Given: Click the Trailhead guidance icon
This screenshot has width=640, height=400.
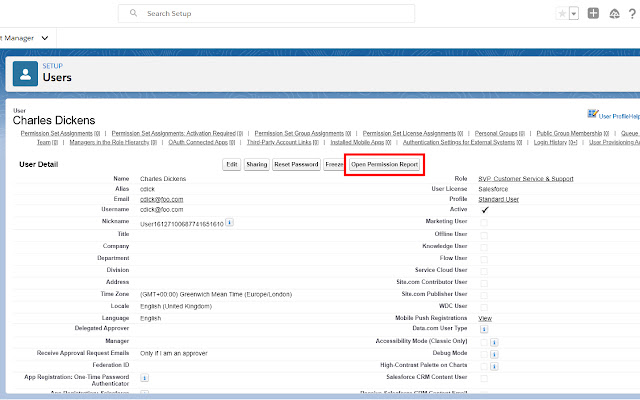Looking at the screenshot, I should click(615, 14).
